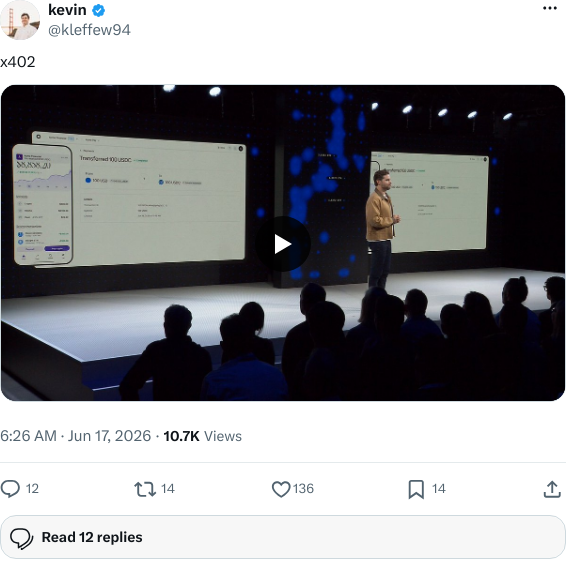566x567 pixels.
Task: Click the Read 12 replies button
Action: pyautogui.click(x=283, y=537)
